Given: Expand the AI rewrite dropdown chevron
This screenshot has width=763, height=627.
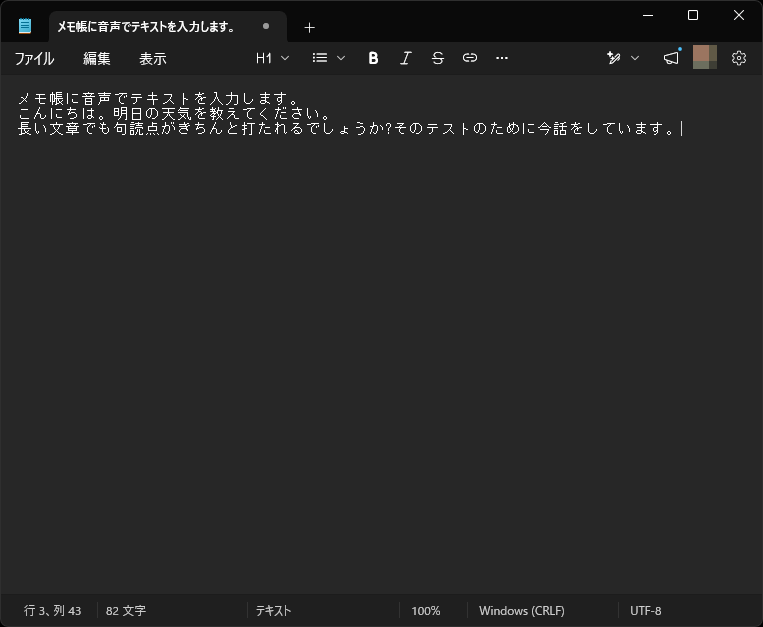Looking at the screenshot, I should [635, 58].
